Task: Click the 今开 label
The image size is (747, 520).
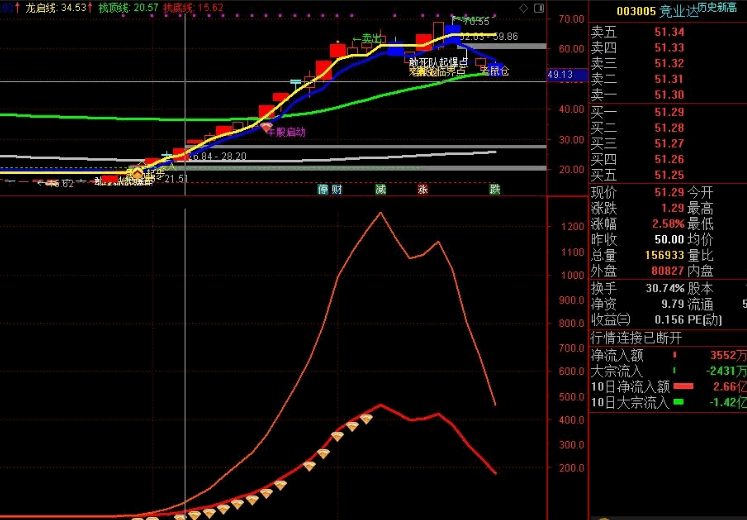Action: click(700, 192)
